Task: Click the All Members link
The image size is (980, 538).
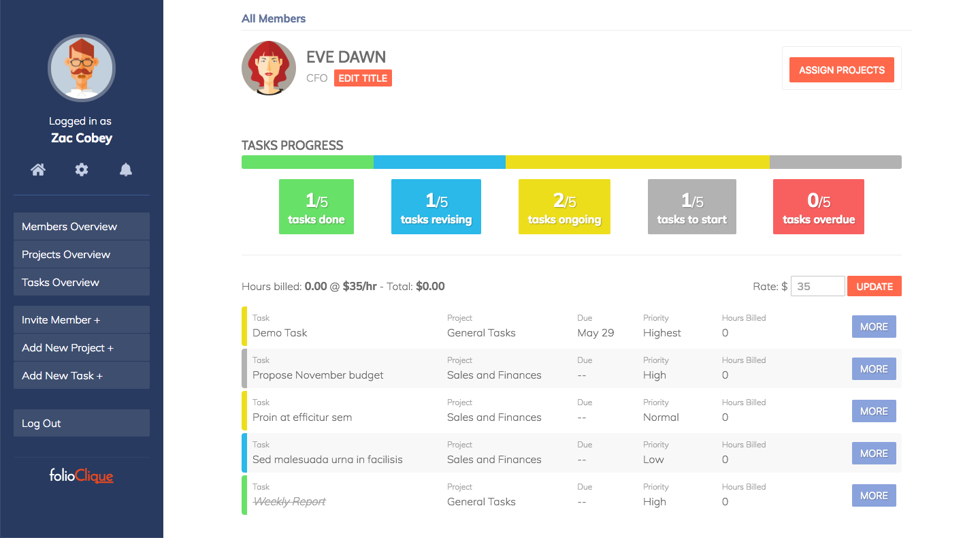Action: click(274, 18)
